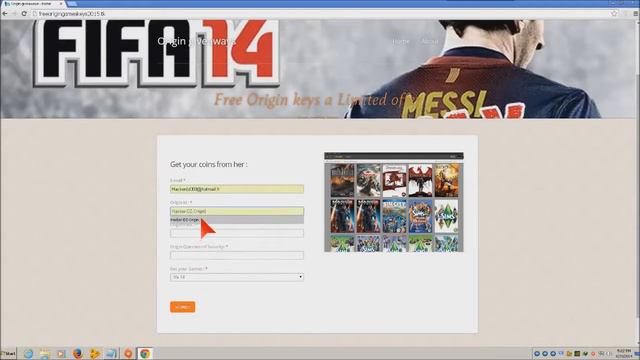Open the About navigation link
The image size is (640, 360).
429,41
